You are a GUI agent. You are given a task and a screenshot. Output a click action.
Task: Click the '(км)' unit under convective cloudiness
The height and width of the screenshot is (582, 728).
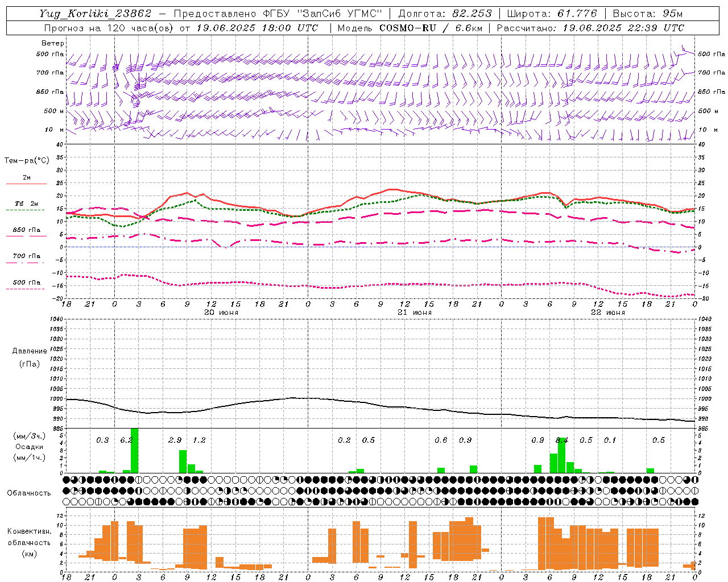pos(29,554)
